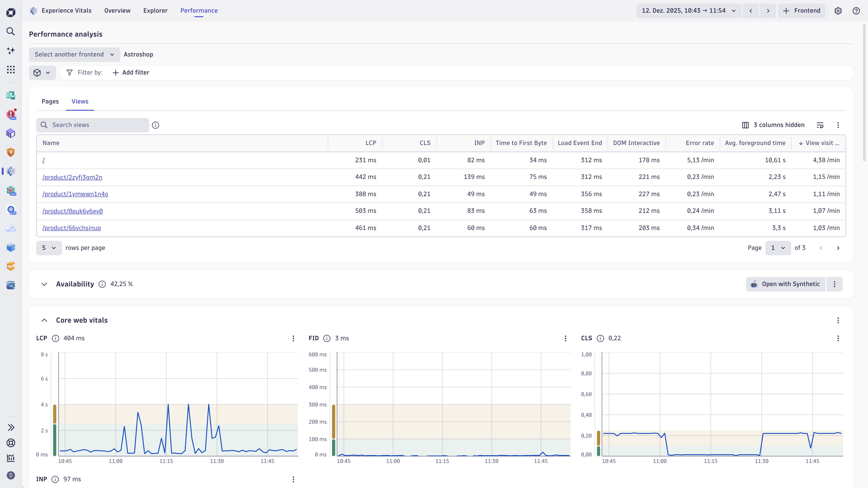Change rows per page using the 5 dropdown
The image size is (868, 488).
coord(49,248)
